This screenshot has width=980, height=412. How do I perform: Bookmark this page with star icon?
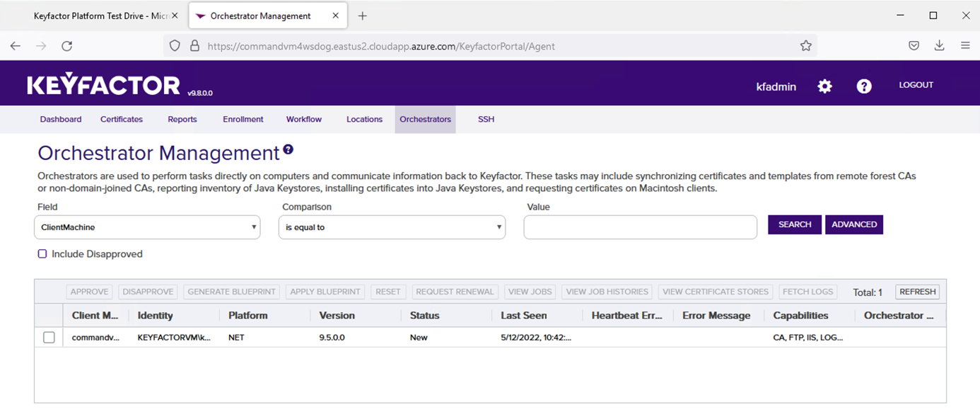805,46
